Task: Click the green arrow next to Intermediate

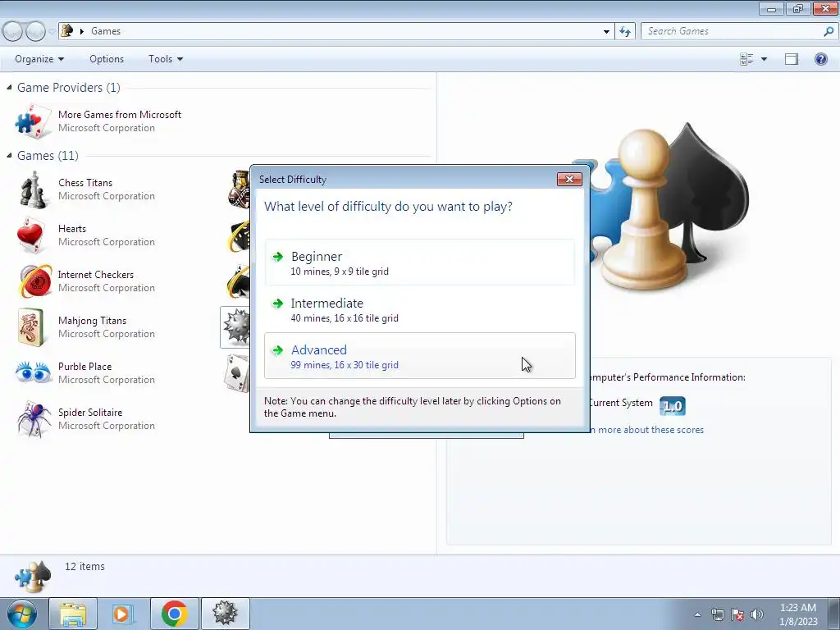Action: pos(277,304)
